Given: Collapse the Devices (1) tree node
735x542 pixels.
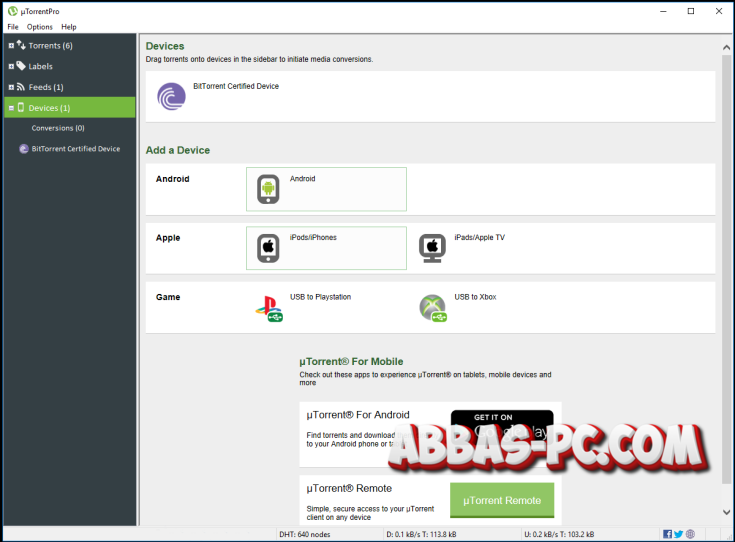Looking at the screenshot, I should pos(11,108).
